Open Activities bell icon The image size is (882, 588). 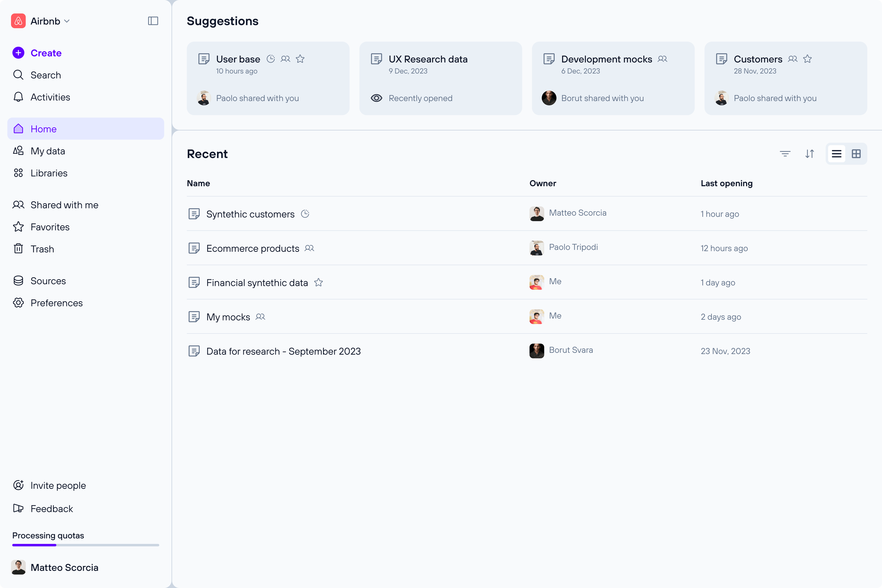(x=18, y=97)
